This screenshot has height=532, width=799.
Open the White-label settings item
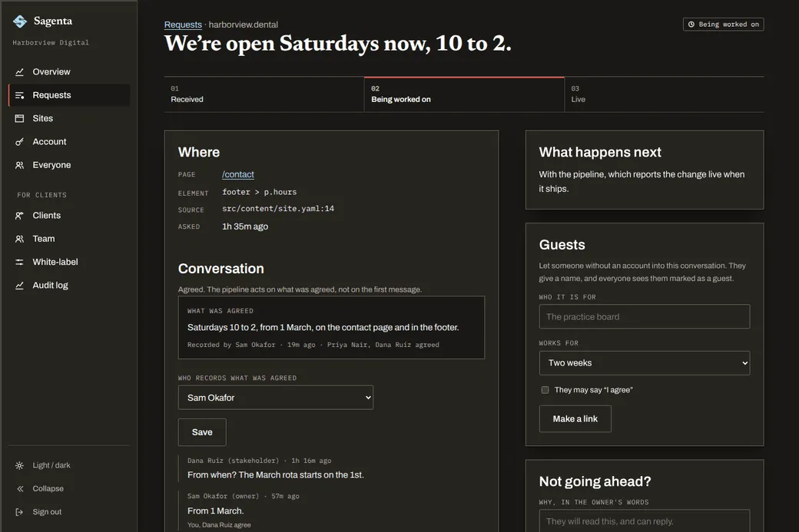click(x=69, y=263)
